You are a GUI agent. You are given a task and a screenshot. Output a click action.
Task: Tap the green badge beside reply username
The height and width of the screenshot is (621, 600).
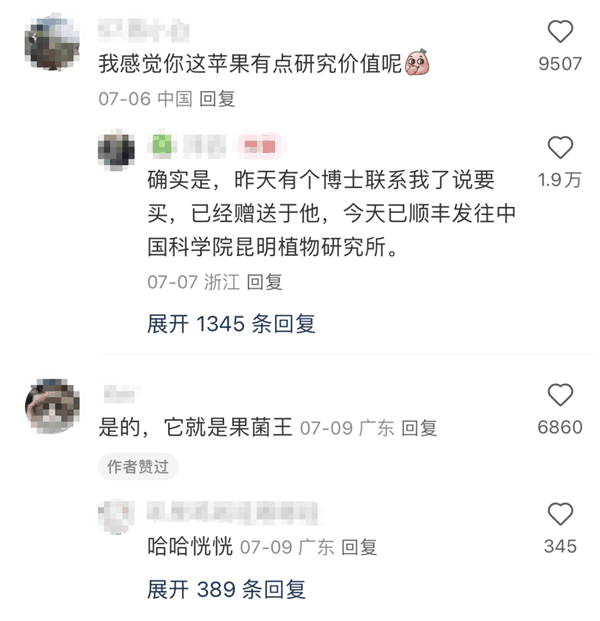(162, 144)
